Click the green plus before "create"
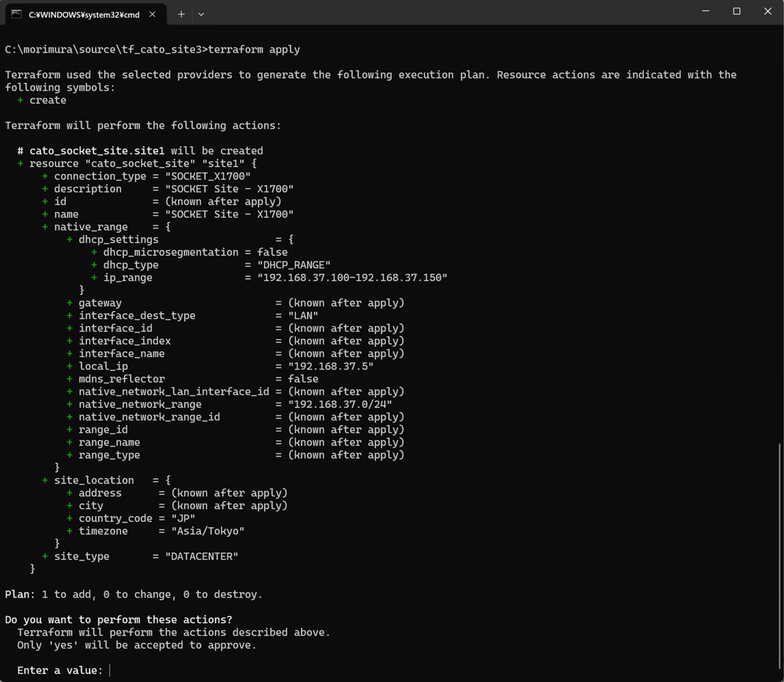The width and height of the screenshot is (784, 682). tap(20, 100)
